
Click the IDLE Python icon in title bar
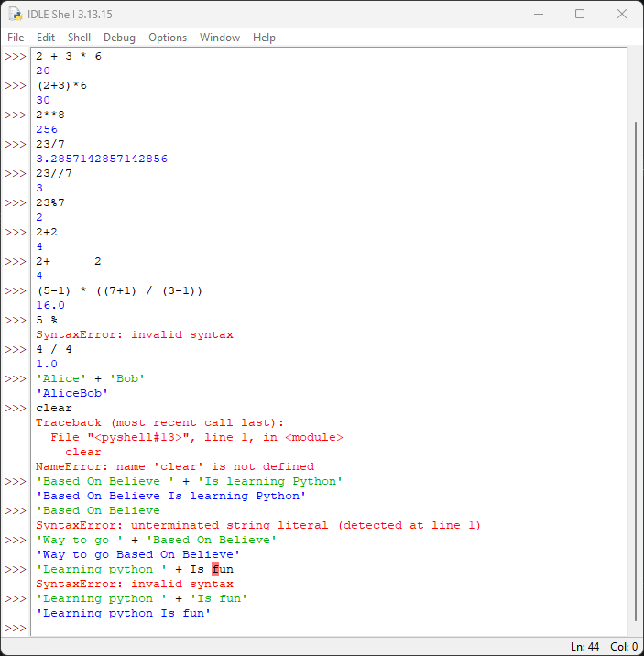16,15
